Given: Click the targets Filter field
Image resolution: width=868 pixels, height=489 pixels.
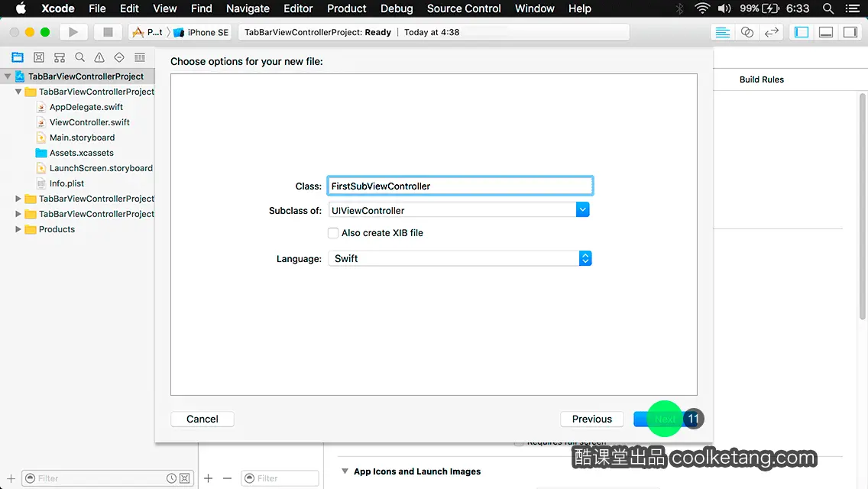Looking at the screenshot, I should [x=280, y=478].
